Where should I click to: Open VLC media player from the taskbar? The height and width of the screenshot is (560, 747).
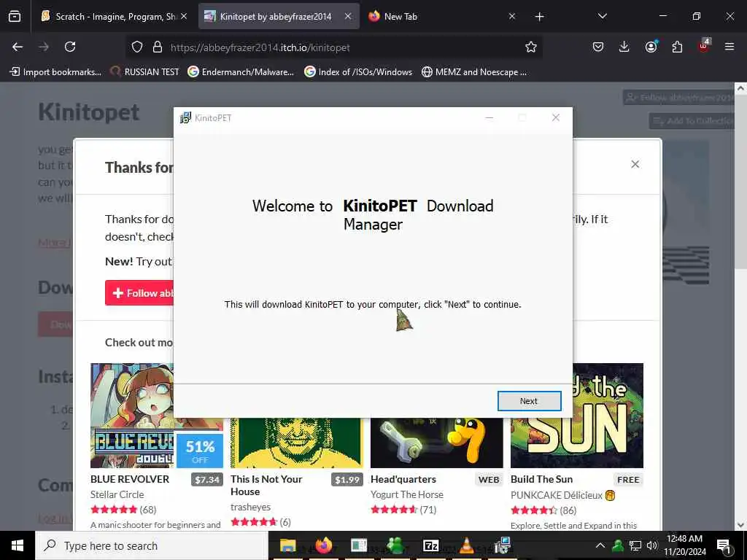pos(466,545)
